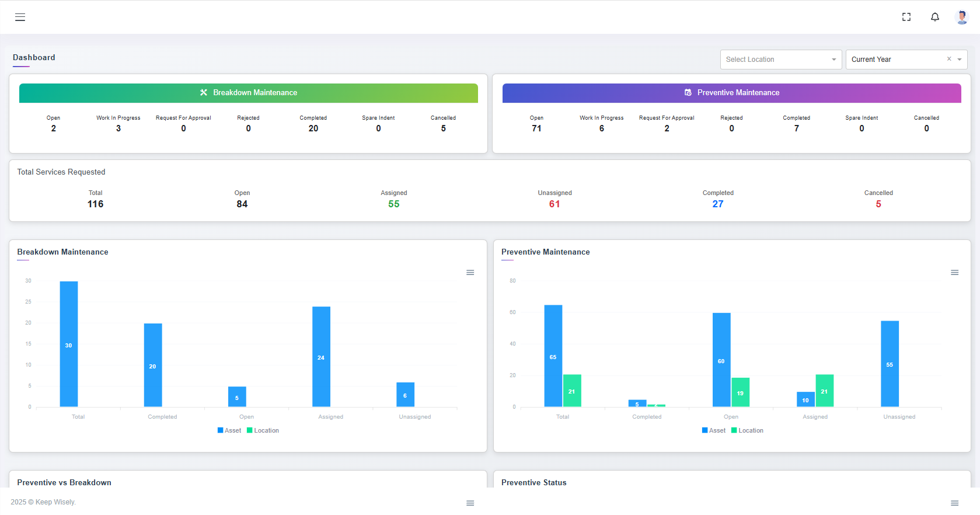Image resolution: width=980 pixels, height=515 pixels.
Task: Click the Open bar in Breakdown Maintenance chart
Action: pyautogui.click(x=237, y=396)
